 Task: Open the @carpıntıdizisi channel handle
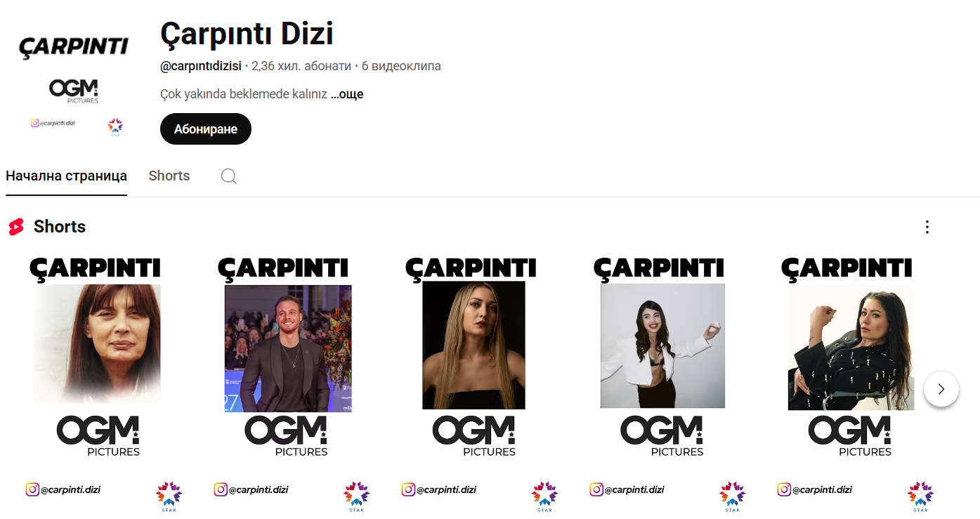click(201, 66)
